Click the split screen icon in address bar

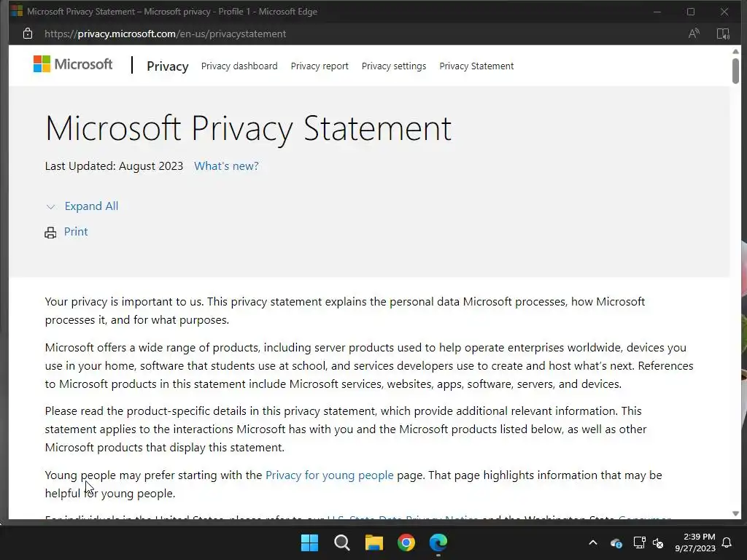[x=723, y=34]
